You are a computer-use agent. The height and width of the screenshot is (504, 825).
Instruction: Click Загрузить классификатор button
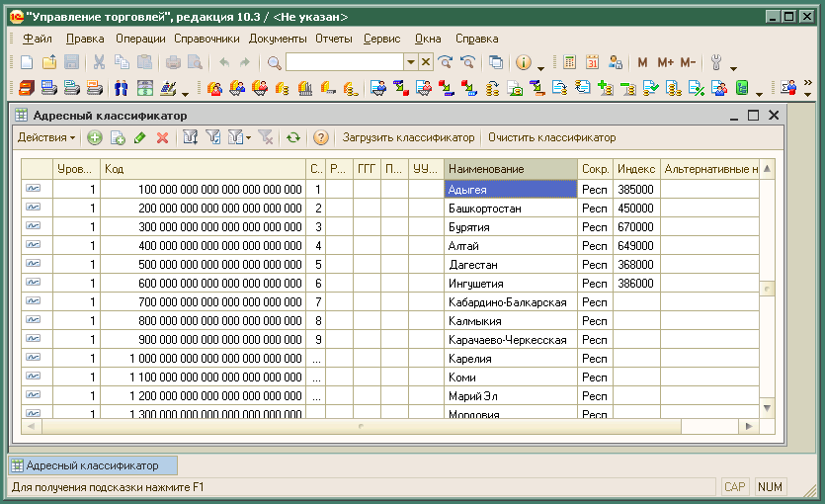pyautogui.click(x=408, y=138)
